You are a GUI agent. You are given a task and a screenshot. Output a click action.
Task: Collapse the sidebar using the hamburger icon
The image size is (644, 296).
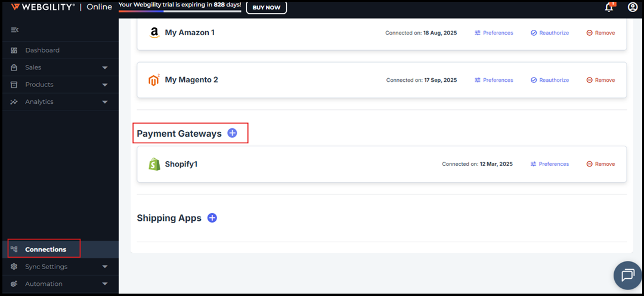15,30
